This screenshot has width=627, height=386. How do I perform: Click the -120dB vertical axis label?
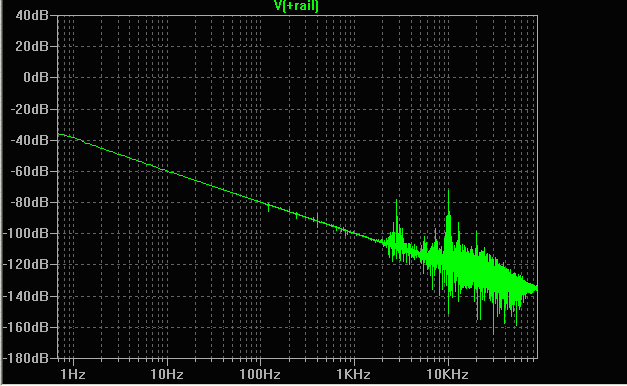point(26,264)
